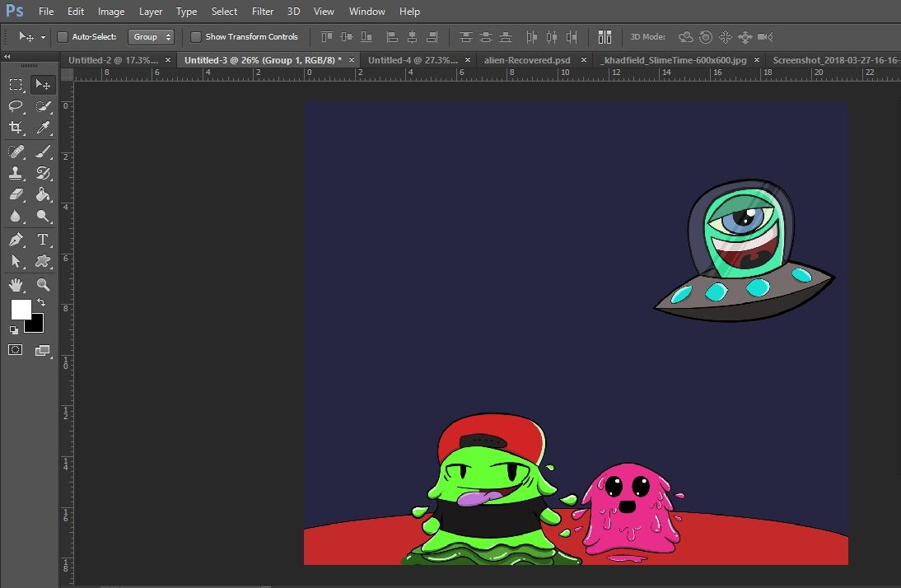Click 3D Roll mode icon
This screenshot has height=588, width=901.
coord(706,37)
